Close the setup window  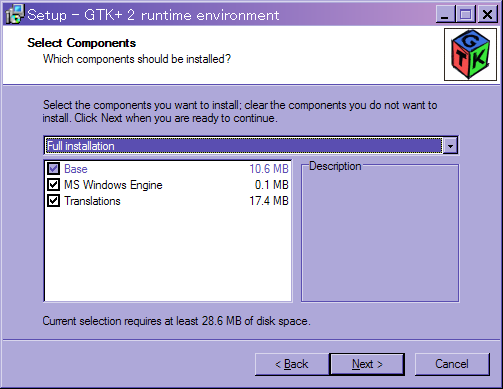click(x=487, y=14)
